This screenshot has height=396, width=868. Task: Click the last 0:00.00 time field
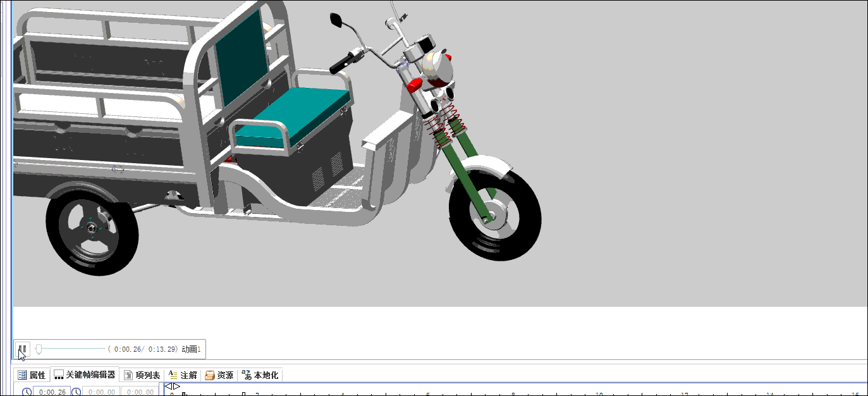click(x=140, y=392)
